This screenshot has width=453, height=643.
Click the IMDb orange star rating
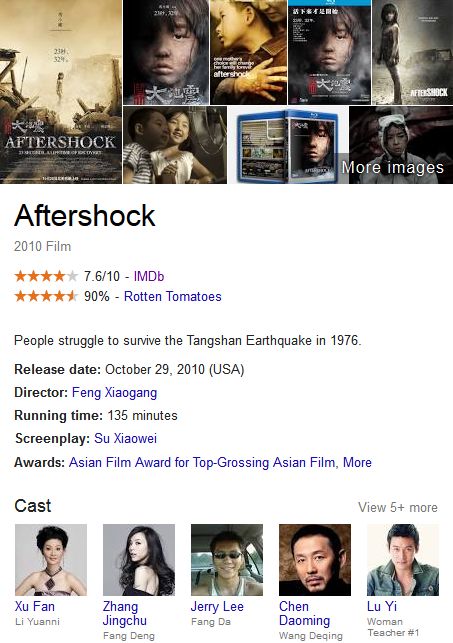pyautogui.click(x=46, y=276)
